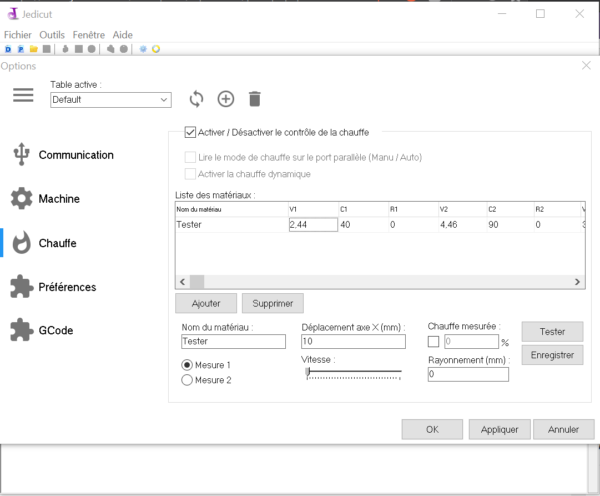Click the Tester button
Viewport: 600px width, 496px height.
coord(553,331)
